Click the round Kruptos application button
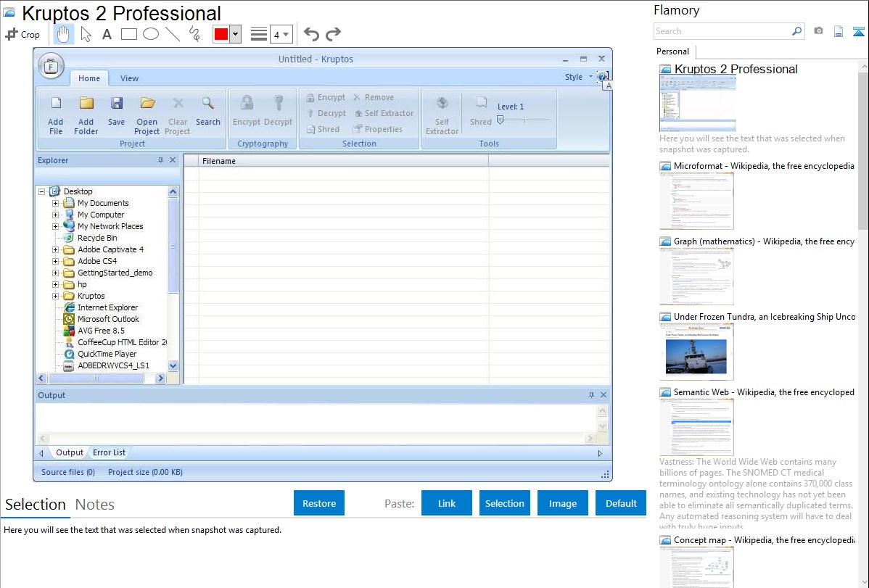The height and width of the screenshot is (588, 869). point(51,67)
